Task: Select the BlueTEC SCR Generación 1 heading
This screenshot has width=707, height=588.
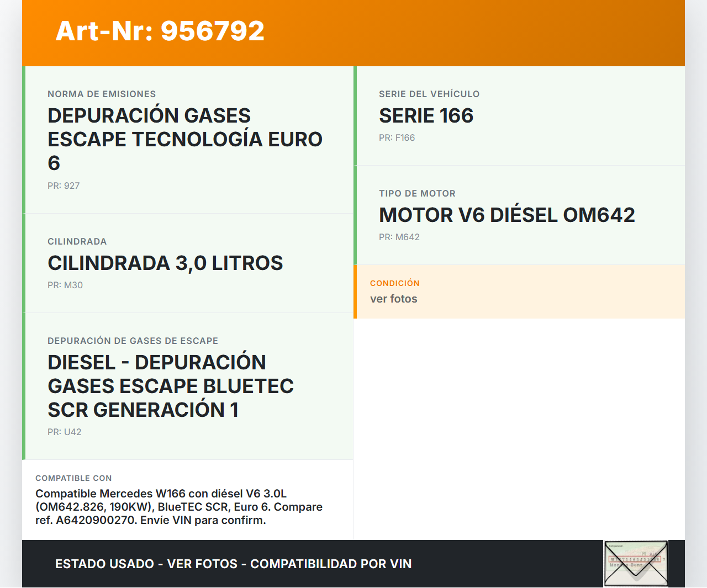Action: (x=171, y=386)
